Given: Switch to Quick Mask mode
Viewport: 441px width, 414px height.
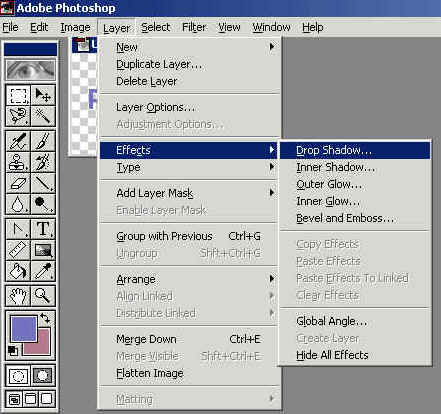Looking at the screenshot, I should [43, 376].
